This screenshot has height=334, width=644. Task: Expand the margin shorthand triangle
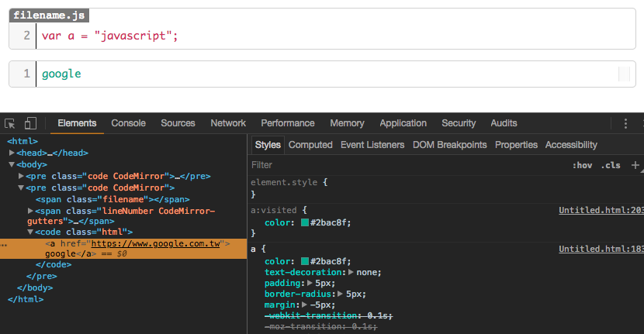point(305,305)
